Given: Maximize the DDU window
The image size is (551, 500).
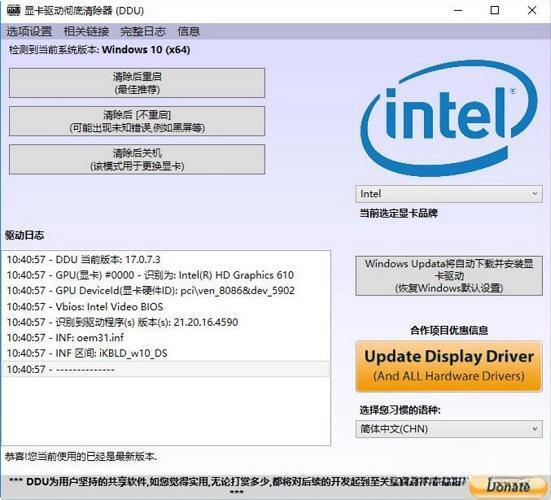Looking at the screenshot, I should point(494,10).
